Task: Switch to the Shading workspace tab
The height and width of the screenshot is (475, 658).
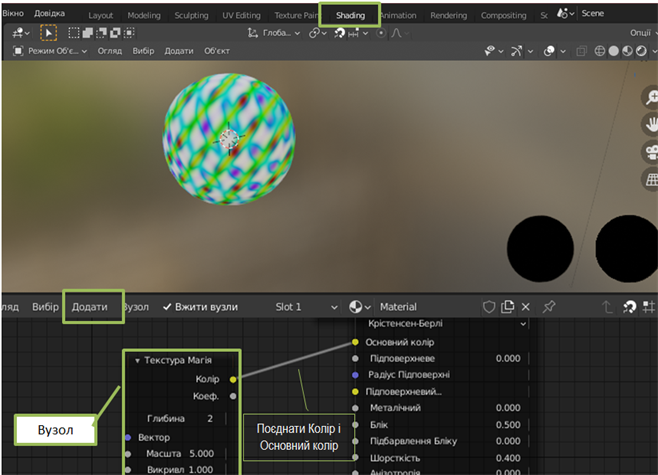Action: pos(350,15)
